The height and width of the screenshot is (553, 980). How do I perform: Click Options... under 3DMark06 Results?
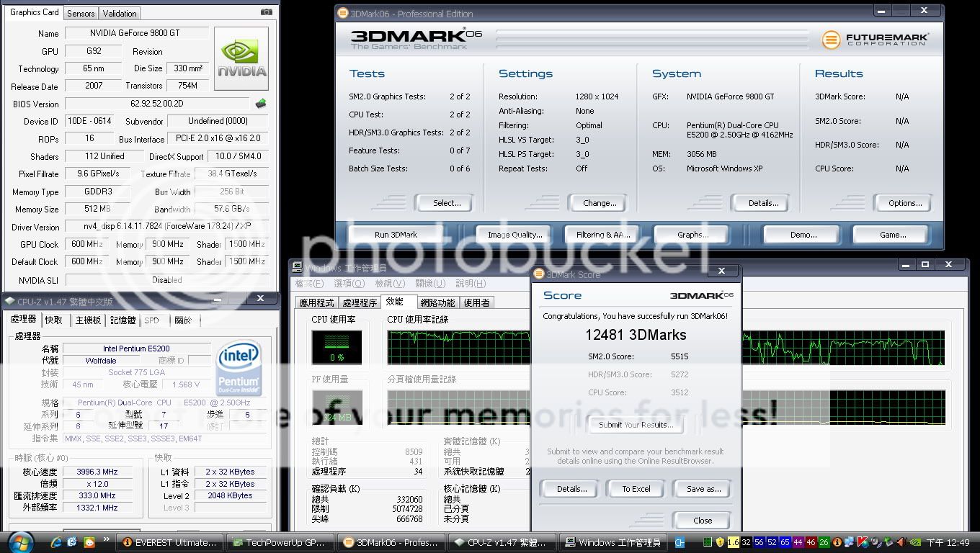[905, 203]
